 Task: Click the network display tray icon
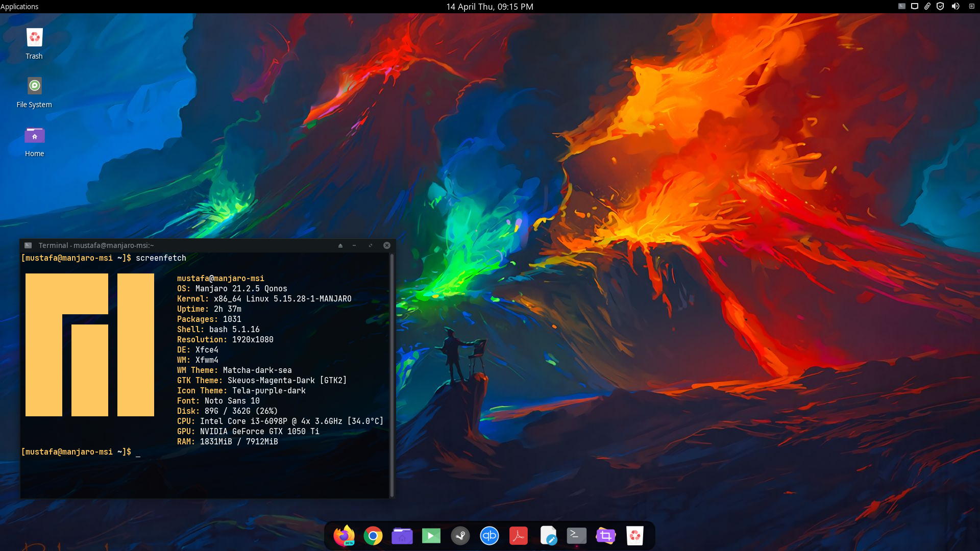915,7
